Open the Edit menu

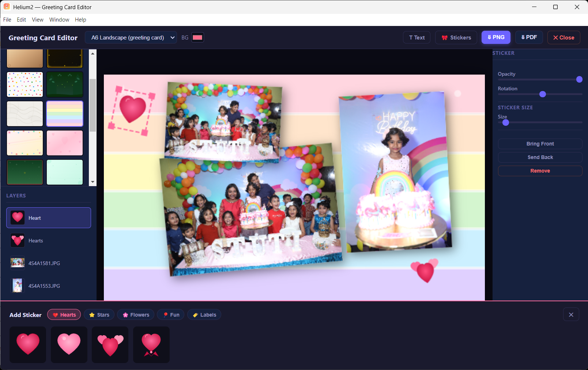point(21,19)
